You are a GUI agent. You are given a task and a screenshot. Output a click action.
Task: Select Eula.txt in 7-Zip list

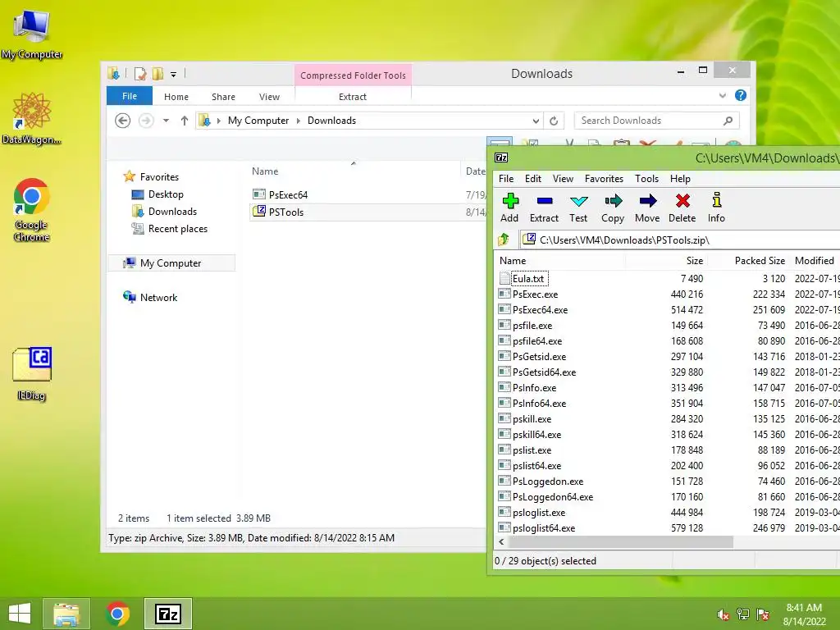click(528, 279)
